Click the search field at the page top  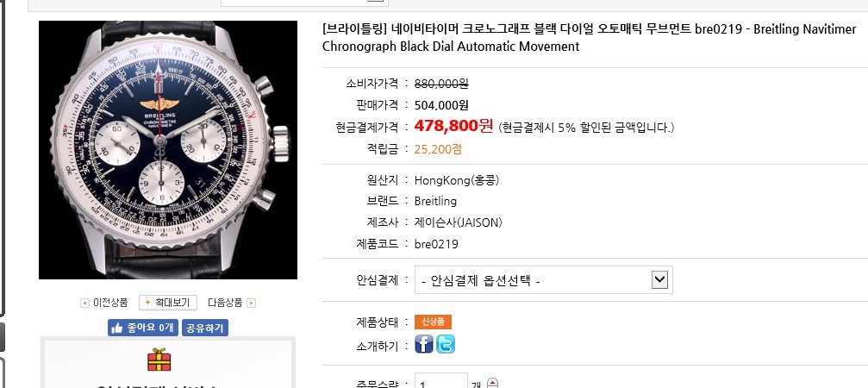click(x=304, y=3)
